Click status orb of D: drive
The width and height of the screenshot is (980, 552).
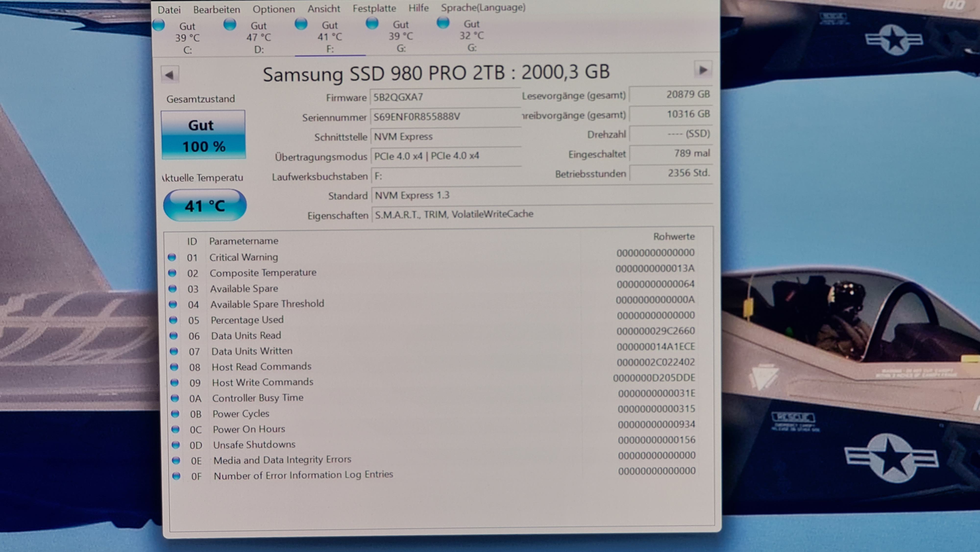(x=230, y=25)
